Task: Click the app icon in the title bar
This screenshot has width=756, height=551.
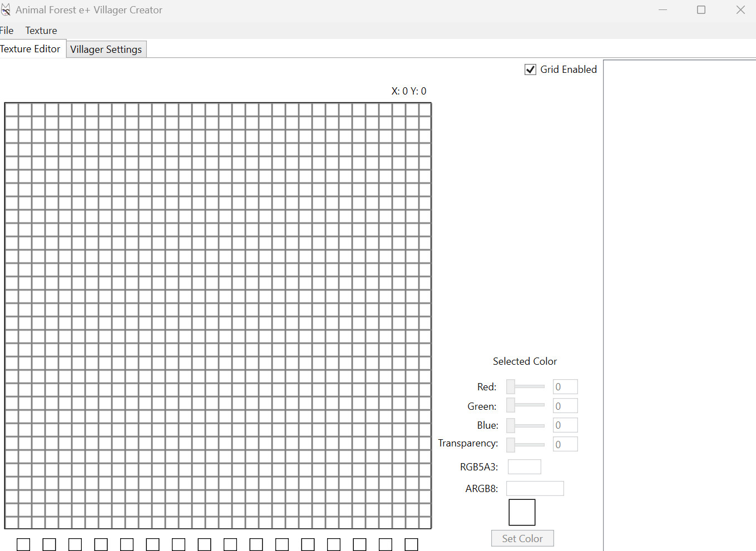Action: pos(6,10)
